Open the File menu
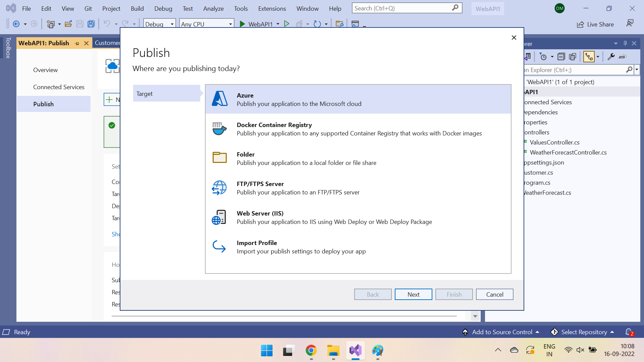 point(26,9)
